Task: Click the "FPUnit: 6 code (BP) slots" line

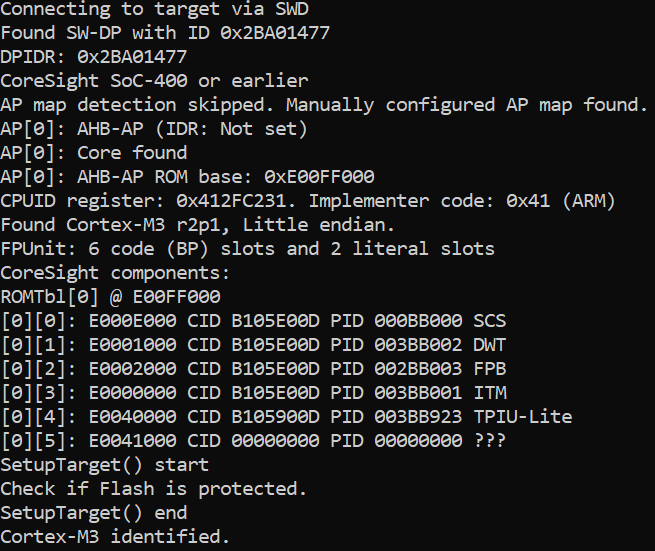Action: 247,249
